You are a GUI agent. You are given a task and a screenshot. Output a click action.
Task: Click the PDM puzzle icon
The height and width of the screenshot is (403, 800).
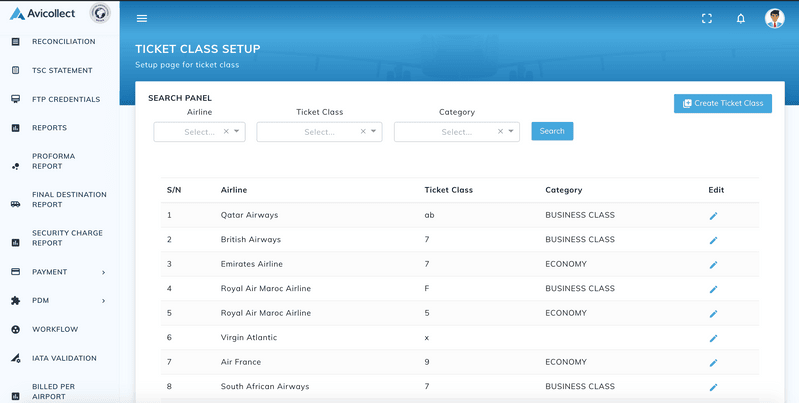click(x=15, y=300)
